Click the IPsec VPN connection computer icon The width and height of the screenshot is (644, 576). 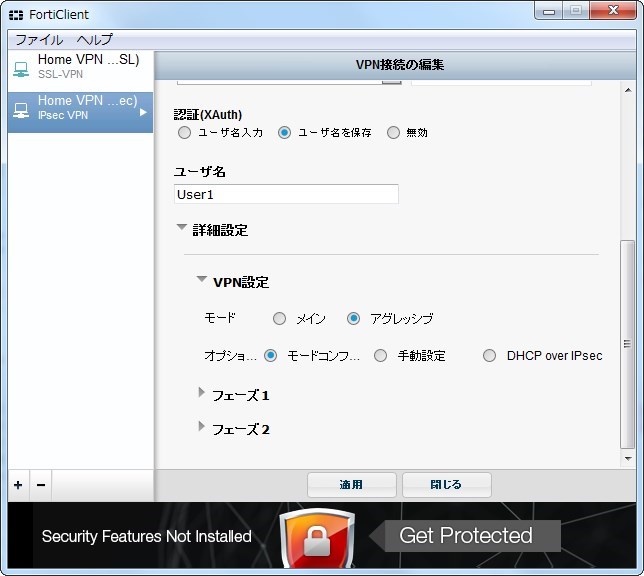[x=21, y=110]
